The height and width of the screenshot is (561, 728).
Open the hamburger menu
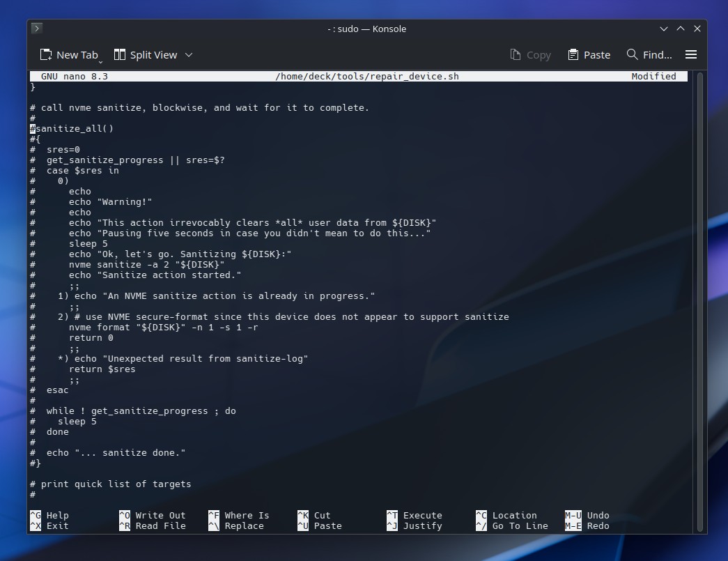pyautogui.click(x=690, y=54)
